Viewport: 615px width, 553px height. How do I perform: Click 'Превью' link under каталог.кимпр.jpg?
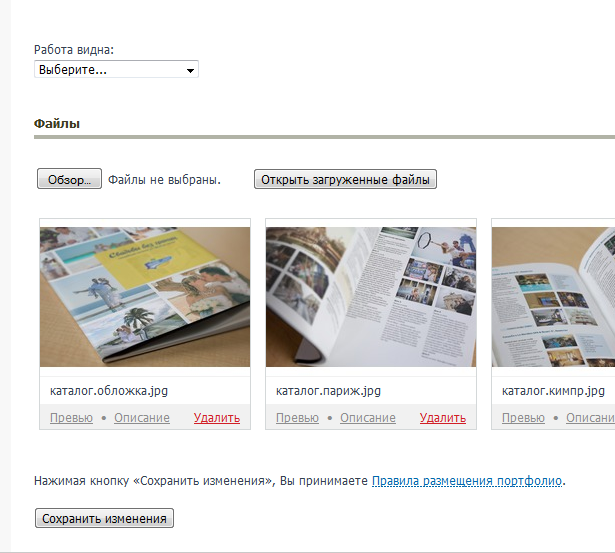click(x=523, y=418)
